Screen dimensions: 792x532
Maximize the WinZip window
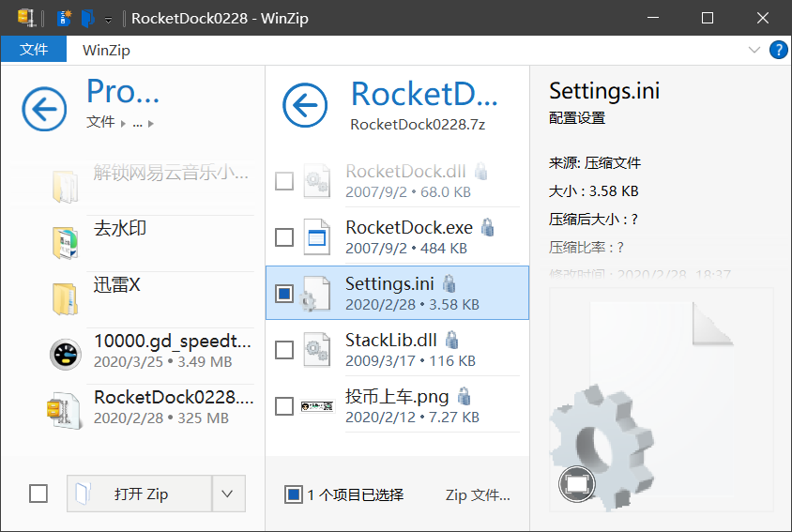(708, 18)
